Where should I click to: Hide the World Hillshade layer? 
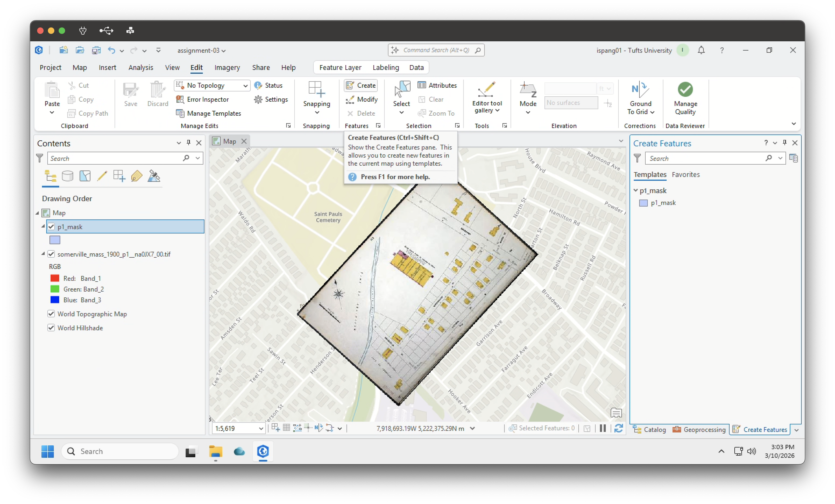click(x=51, y=328)
